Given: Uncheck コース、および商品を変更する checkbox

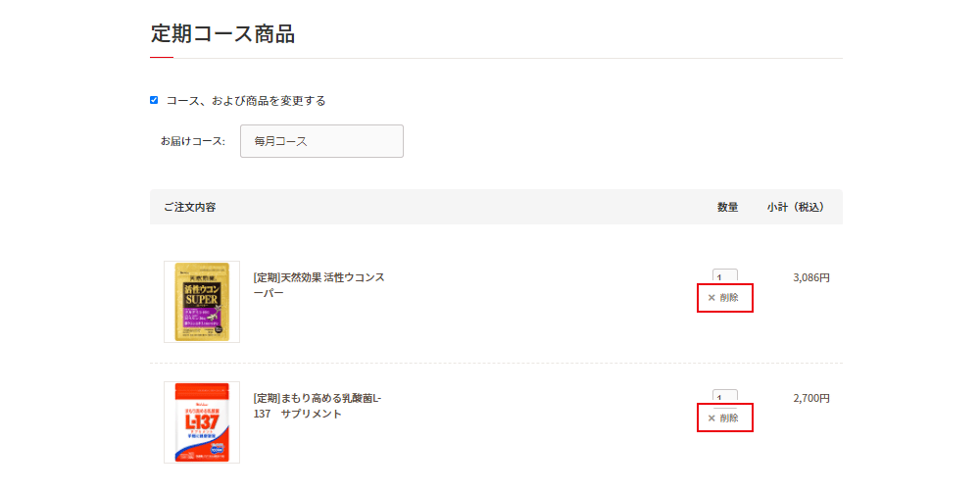Looking at the screenshot, I should pyautogui.click(x=154, y=100).
